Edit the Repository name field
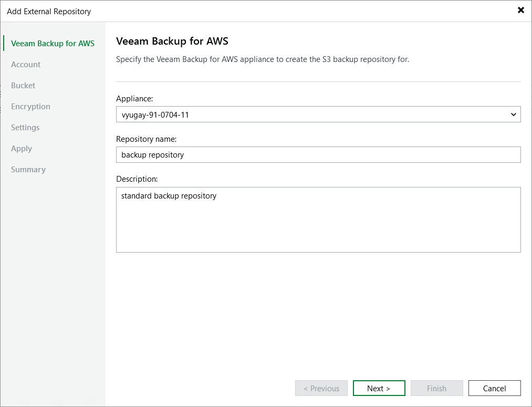The width and height of the screenshot is (532, 407). 318,154
